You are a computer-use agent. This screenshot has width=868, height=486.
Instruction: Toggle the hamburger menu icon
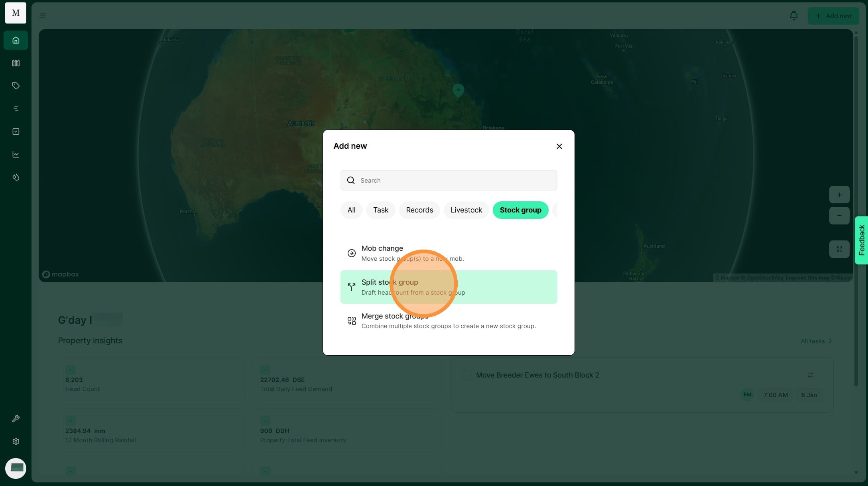[42, 16]
